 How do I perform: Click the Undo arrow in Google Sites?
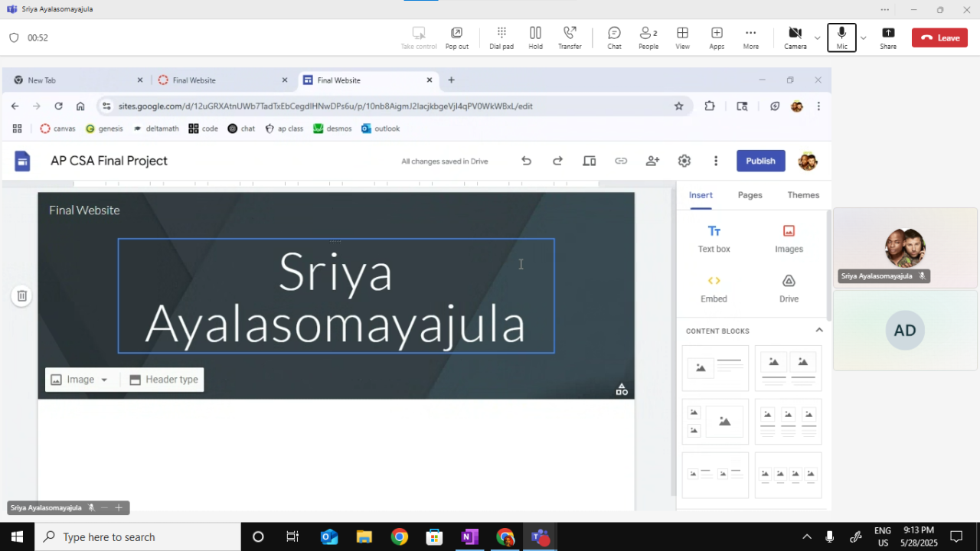[x=526, y=161]
